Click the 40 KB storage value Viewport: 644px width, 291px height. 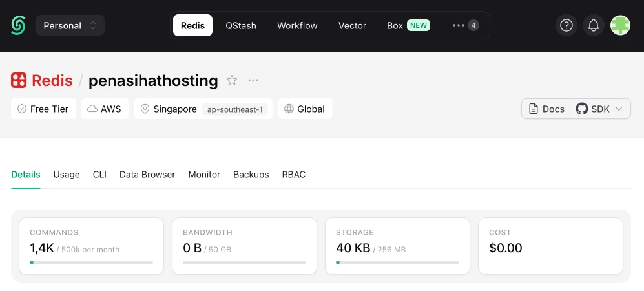point(353,248)
